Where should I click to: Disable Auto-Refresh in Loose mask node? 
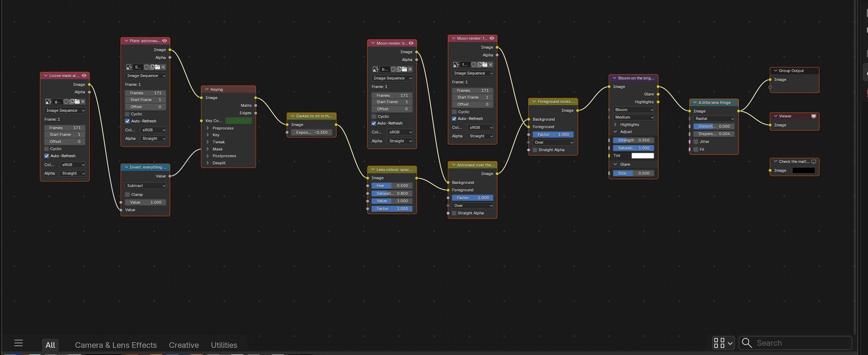47,156
